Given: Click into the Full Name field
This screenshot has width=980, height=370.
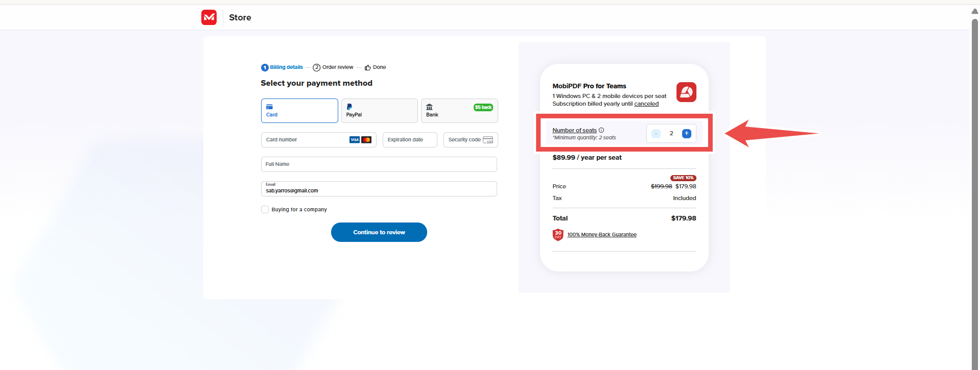Looking at the screenshot, I should [379, 164].
